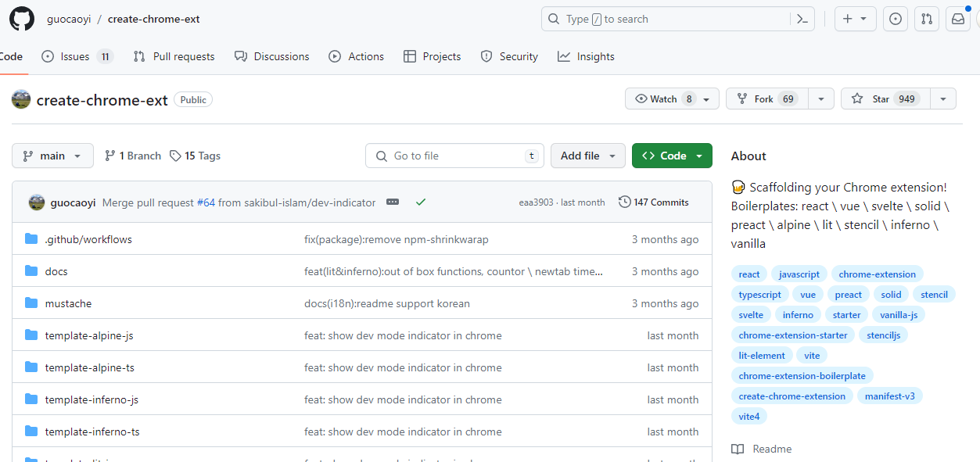Open create-chrome-ext breadcrumb link

tap(154, 19)
